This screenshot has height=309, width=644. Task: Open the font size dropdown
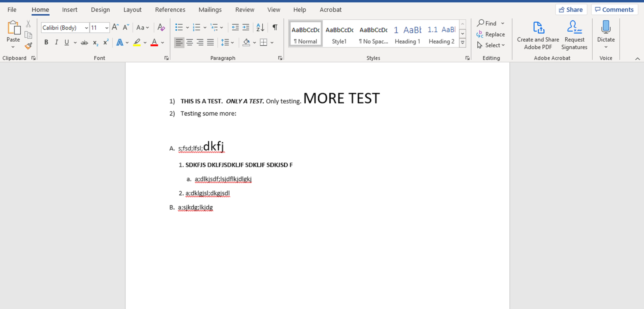click(107, 28)
